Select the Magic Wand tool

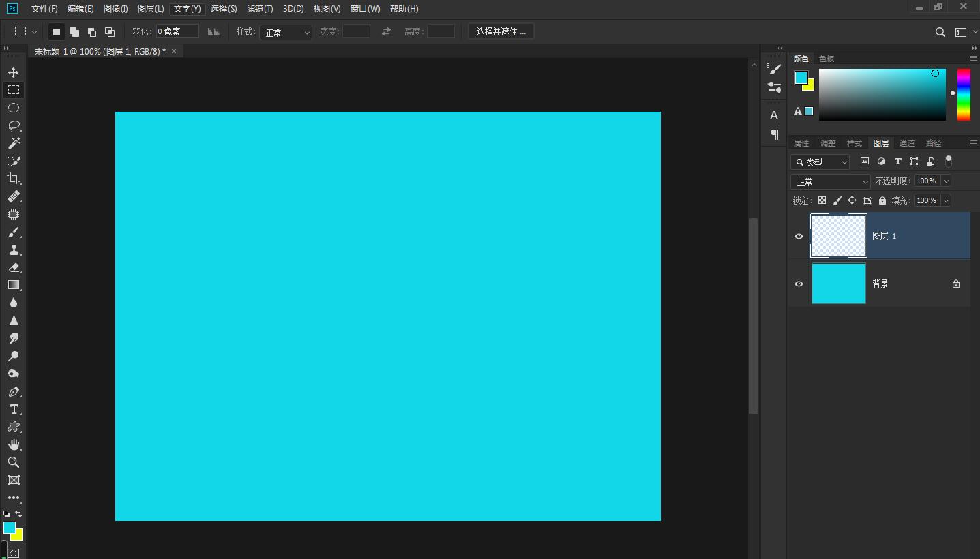point(13,143)
